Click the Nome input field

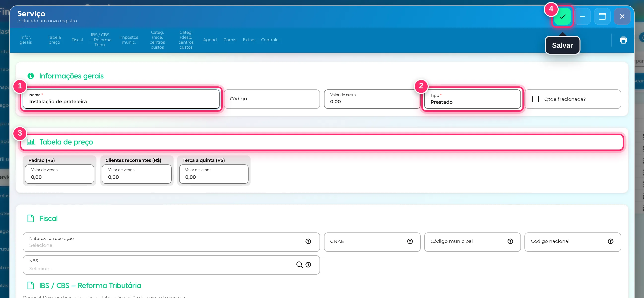click(121, 99)
